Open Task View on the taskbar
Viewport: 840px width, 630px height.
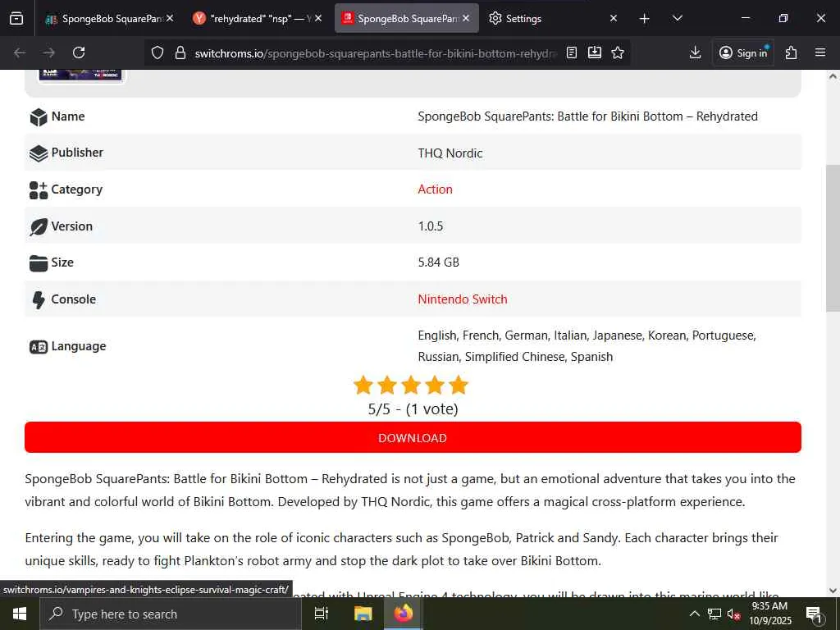(322, 614)
